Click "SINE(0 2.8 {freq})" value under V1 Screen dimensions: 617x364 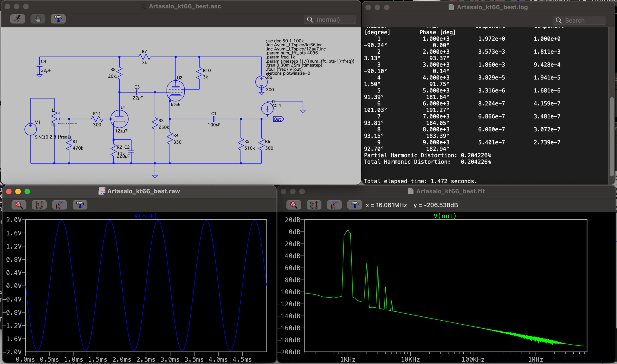coord(53,137)
